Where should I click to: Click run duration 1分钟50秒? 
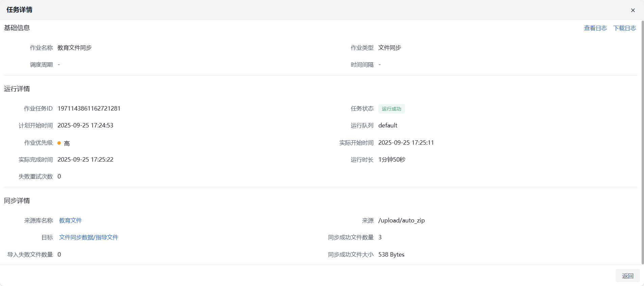392,160
